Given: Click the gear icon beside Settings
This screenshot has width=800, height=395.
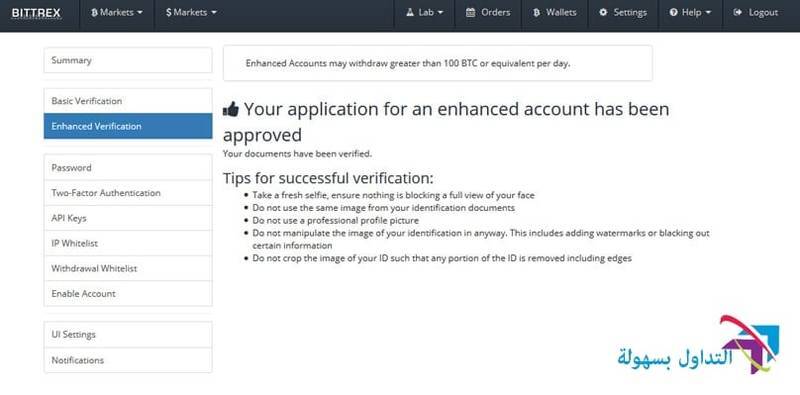Looking at the screenshot, I should point(603,13).
